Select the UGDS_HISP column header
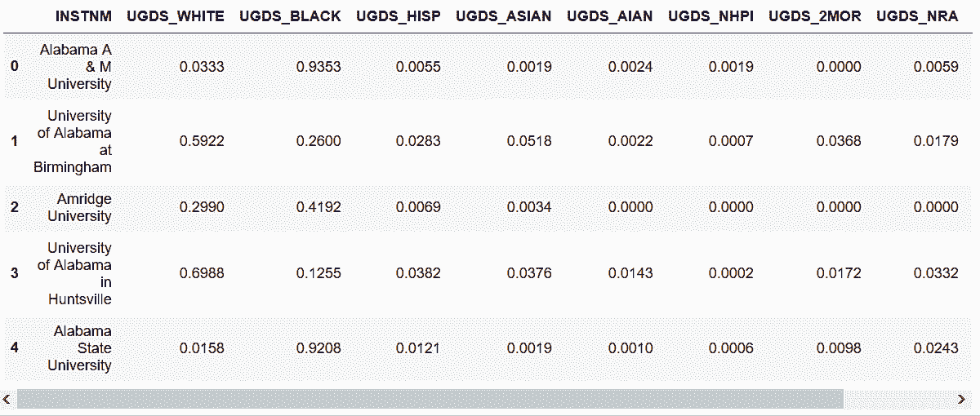 [399, 16]
